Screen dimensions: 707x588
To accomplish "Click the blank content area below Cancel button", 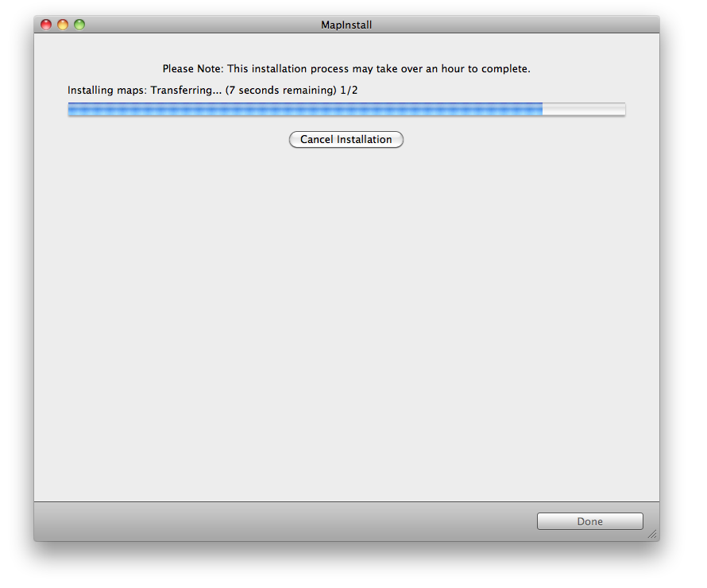I will click(346, 318).
